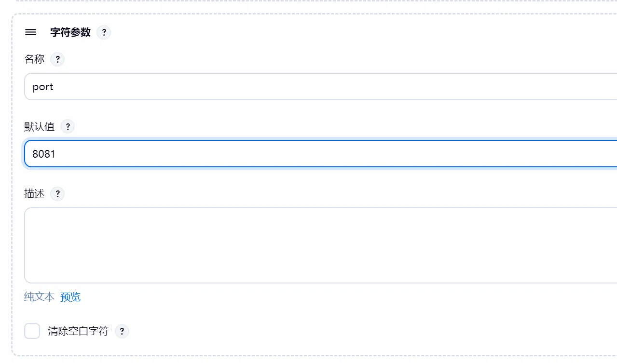Open the header help icon next to the title
This screenshot has height=364, width=617.
pyautogui.click(x=104, y=32)
